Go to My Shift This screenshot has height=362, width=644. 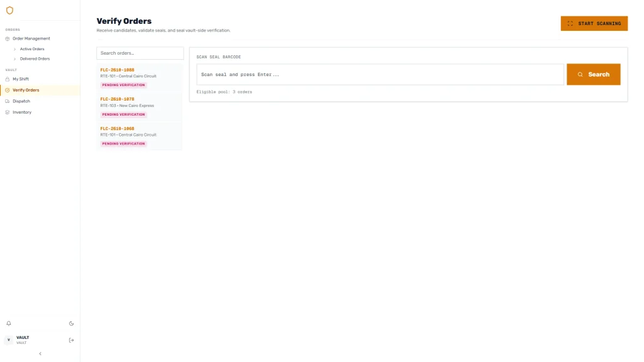tap(21, 79)
